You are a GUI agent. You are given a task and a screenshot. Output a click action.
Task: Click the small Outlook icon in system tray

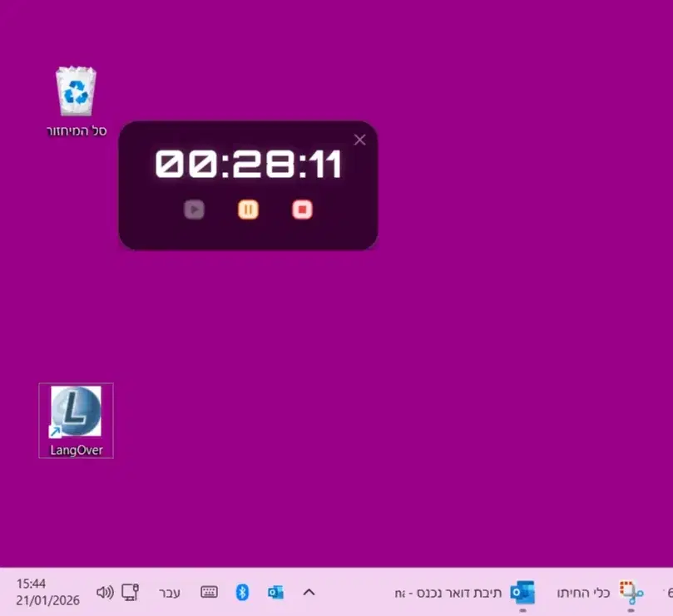(275, 592)
